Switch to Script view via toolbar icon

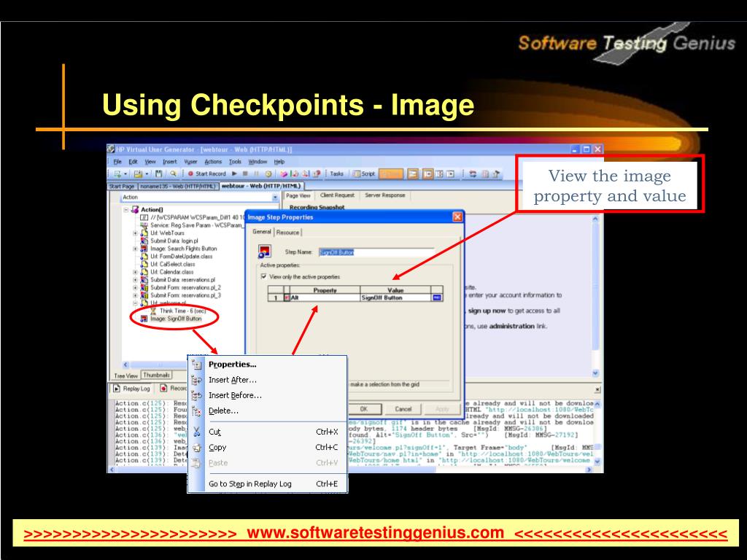365,174
